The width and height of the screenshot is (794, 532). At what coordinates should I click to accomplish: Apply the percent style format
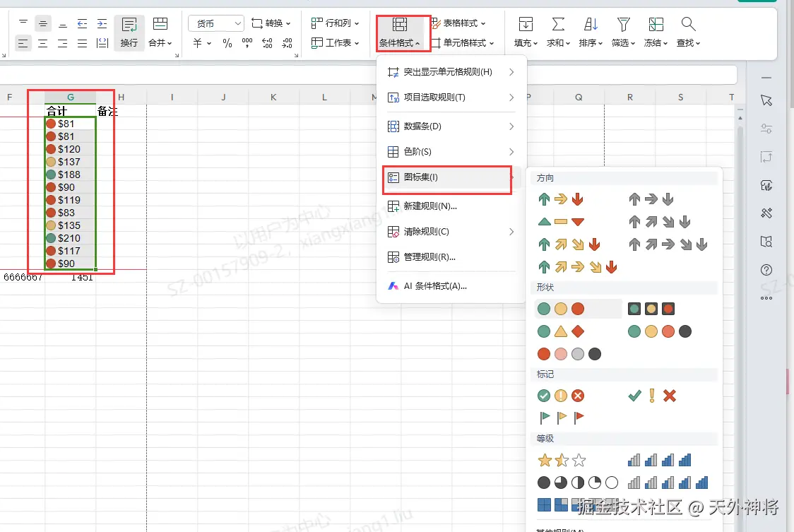pyautogui.click(x=227, y=43)
